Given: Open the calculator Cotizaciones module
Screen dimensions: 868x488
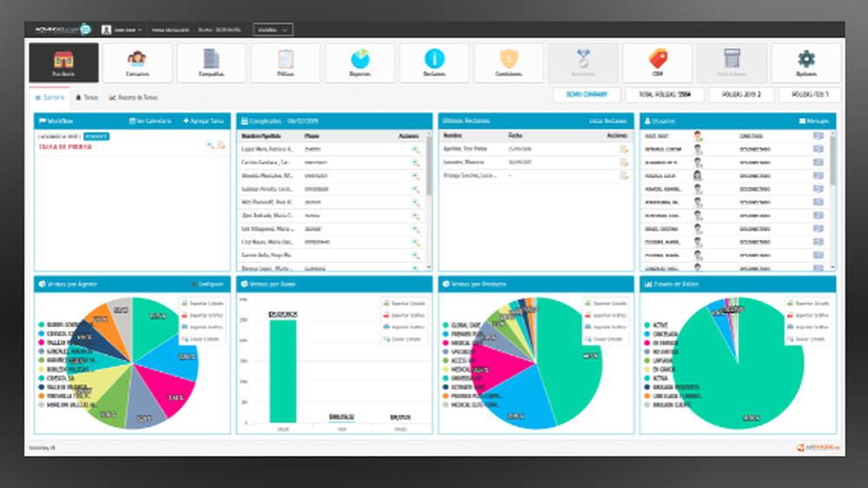Looking at the screenshot, I should pyautogui.click(x=732, y=63).
